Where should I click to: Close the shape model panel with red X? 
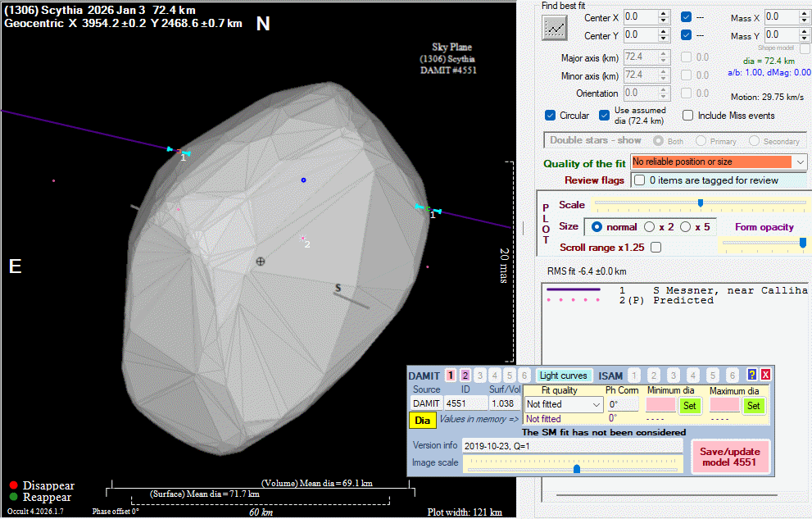765,375
